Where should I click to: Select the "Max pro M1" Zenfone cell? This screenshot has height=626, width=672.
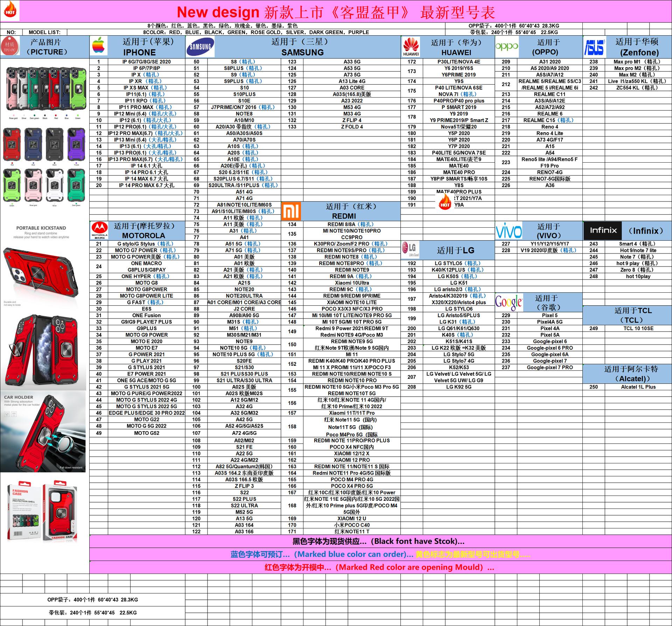[x=638, y=62]
